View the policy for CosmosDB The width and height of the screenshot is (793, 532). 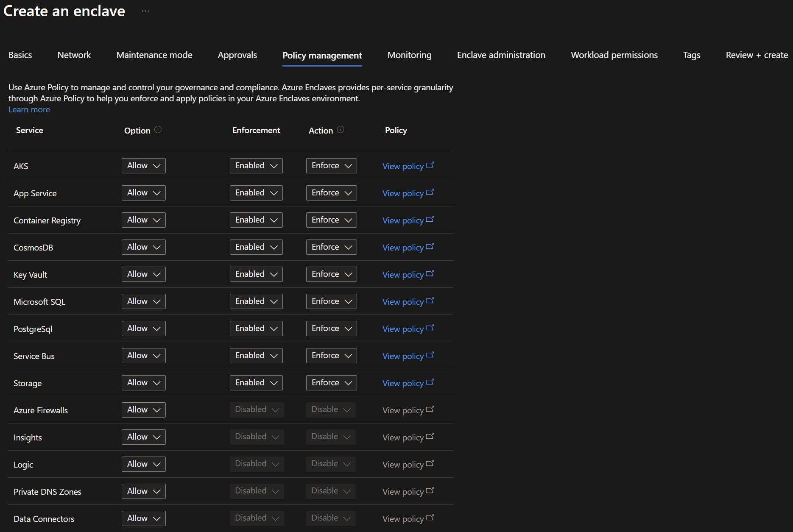408,247
